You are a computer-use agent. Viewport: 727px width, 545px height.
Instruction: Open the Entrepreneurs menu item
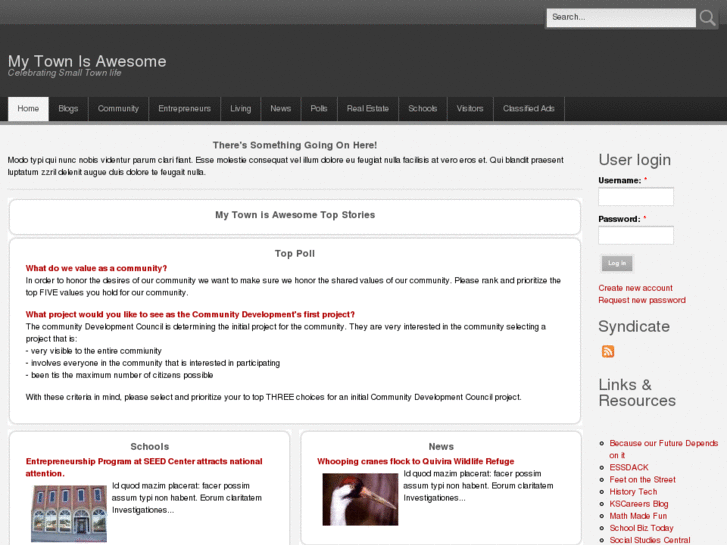[x=185, y=109]
